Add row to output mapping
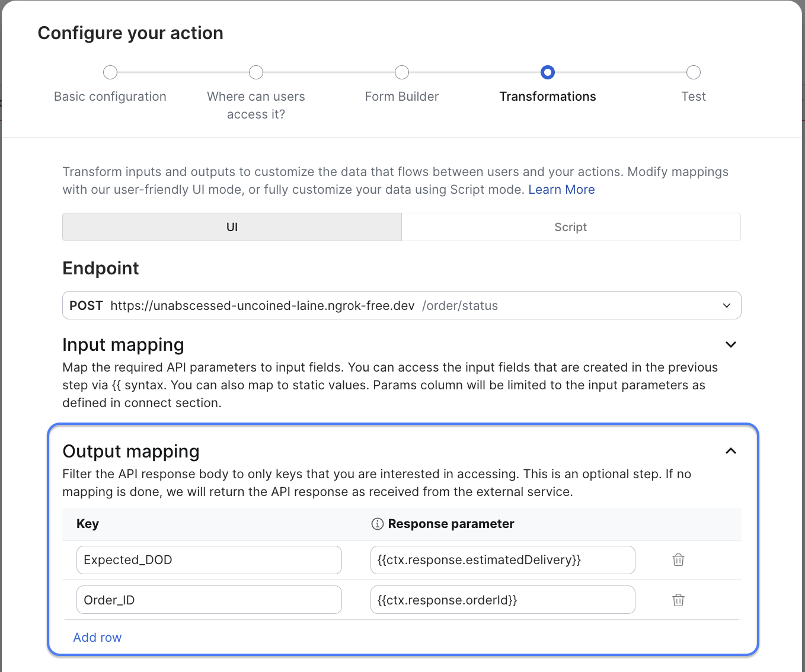The width and height of the screenshot is (805, 672). [x=97, y=638]
